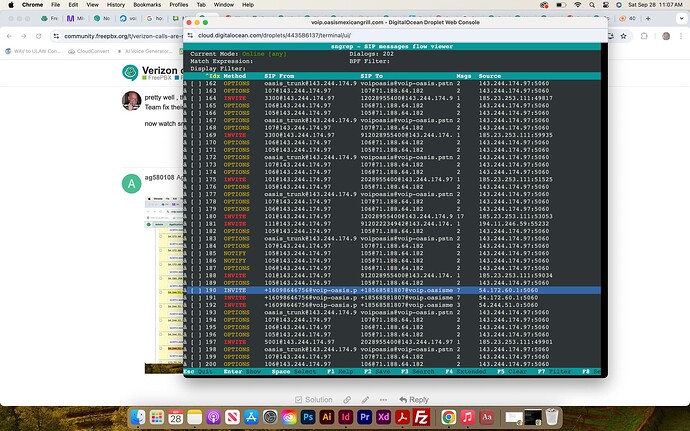Open the History menu
The height and width of the screenshot is (431, 690).
[116, 5]
